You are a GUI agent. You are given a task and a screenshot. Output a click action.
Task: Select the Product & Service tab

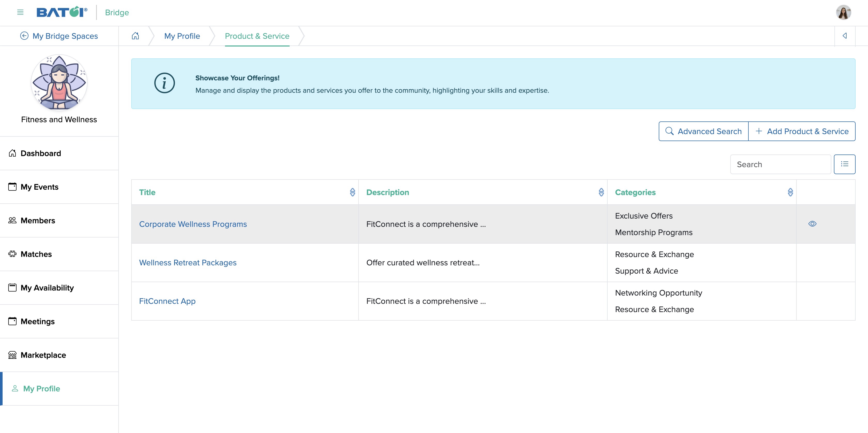[x=257, y=36]
